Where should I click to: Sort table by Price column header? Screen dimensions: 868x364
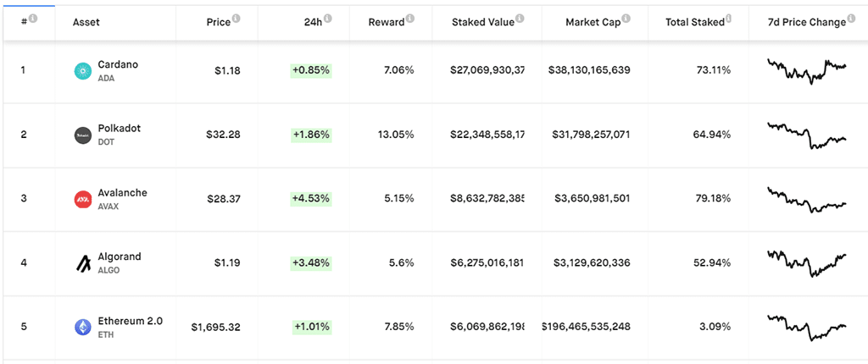219,22
